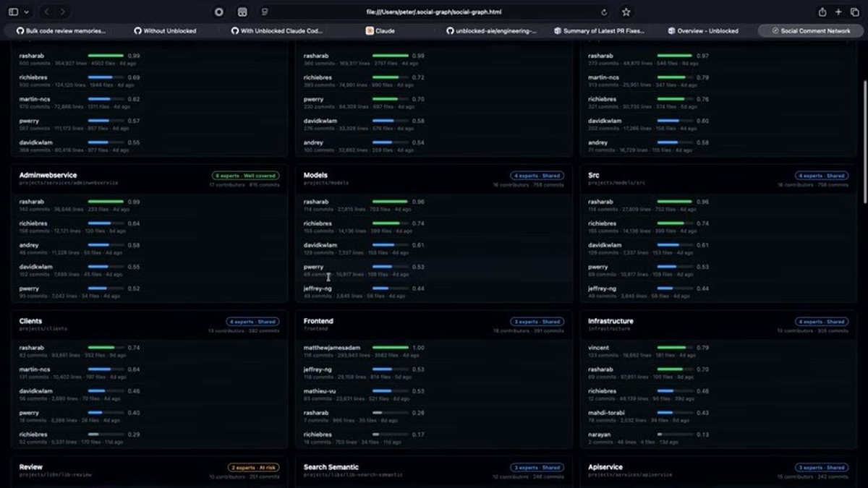Bookmark page with the star icon

pyautogui.click(x=626, y=12)
